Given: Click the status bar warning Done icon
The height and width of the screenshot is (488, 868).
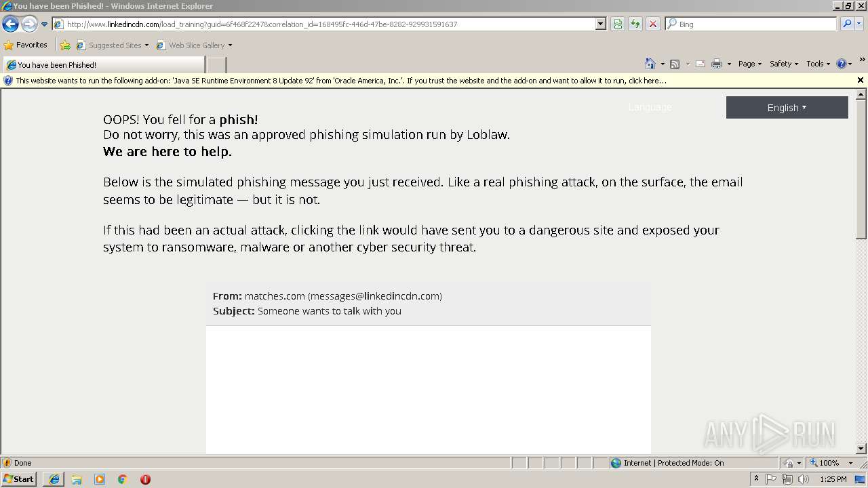Looking at the screenshot, I should coord(7,463).
